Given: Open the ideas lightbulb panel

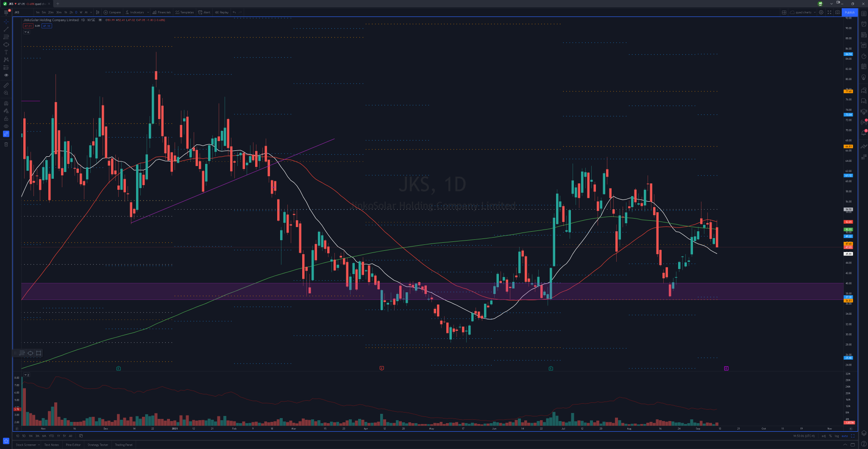Looking at the screenshot, I should click(x=864, y=78).
